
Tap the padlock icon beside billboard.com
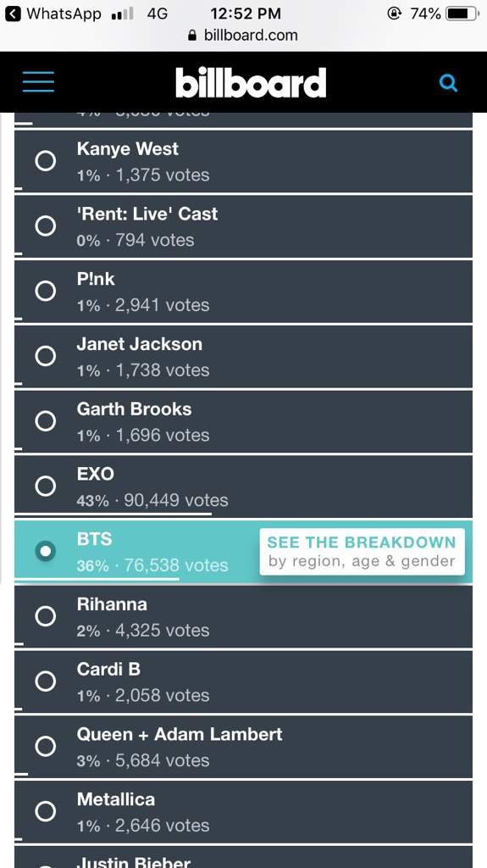click(x=192, y=36)
